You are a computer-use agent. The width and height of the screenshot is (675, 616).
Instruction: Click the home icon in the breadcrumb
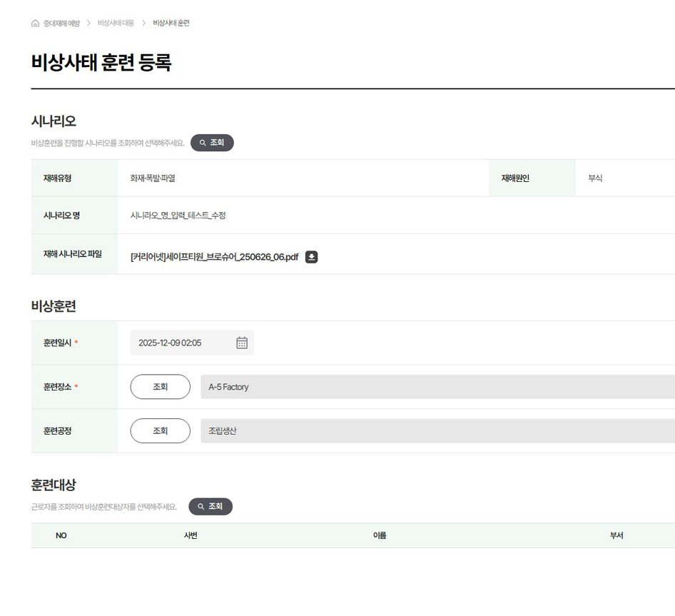pyautogui.click(x=36, y=24)
